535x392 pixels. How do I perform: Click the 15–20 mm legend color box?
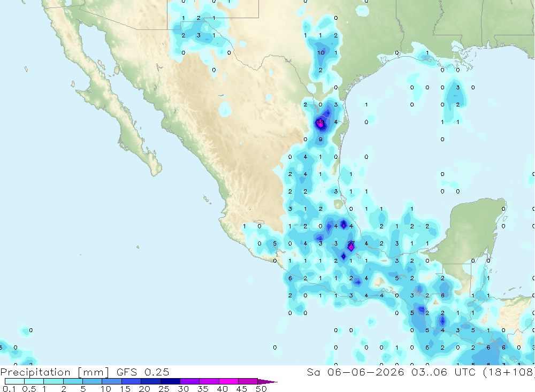point(132,381)
